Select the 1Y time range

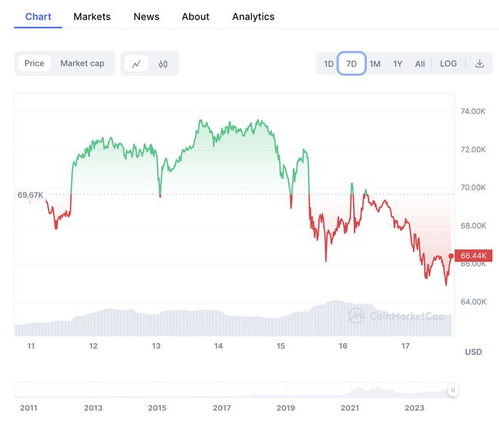coord(397,63)
